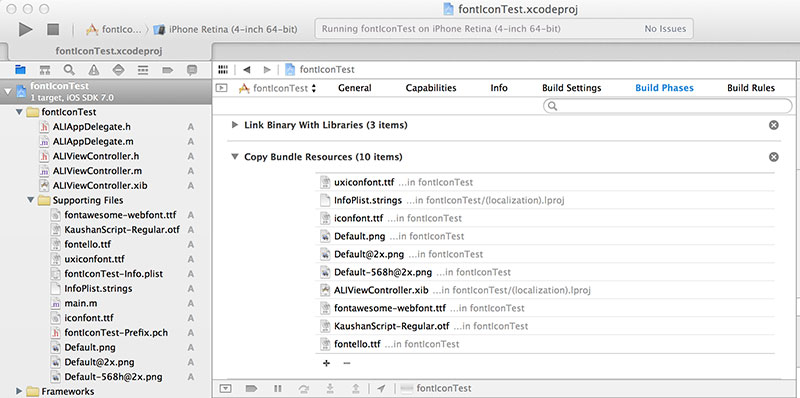This screenshot has height=398, width=800.
Task: Expand Link Binary With Libraries section
Action: 235,125
